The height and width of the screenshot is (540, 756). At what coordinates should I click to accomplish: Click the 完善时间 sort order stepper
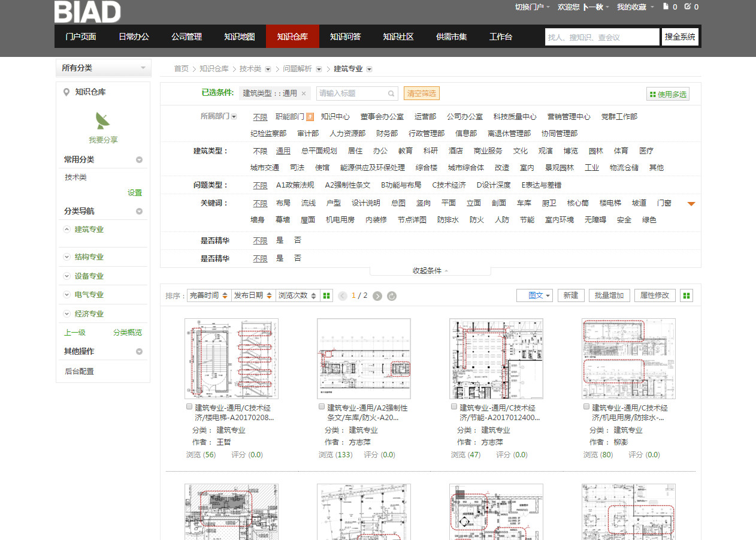point(224,295)
